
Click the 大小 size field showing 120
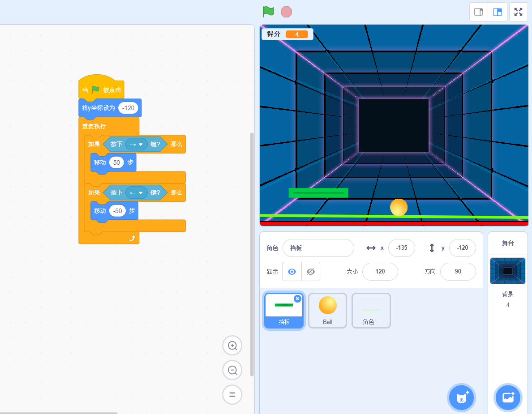click(x=380, y=272)
